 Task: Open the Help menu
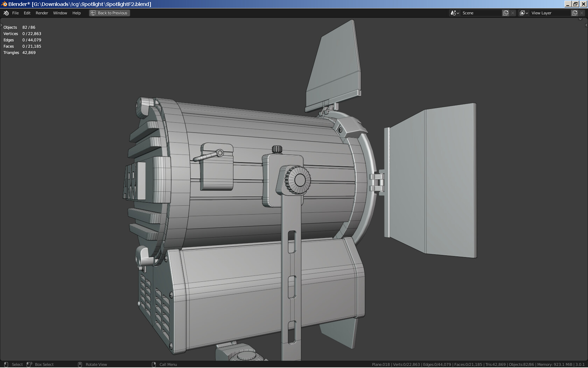(76, 13)
